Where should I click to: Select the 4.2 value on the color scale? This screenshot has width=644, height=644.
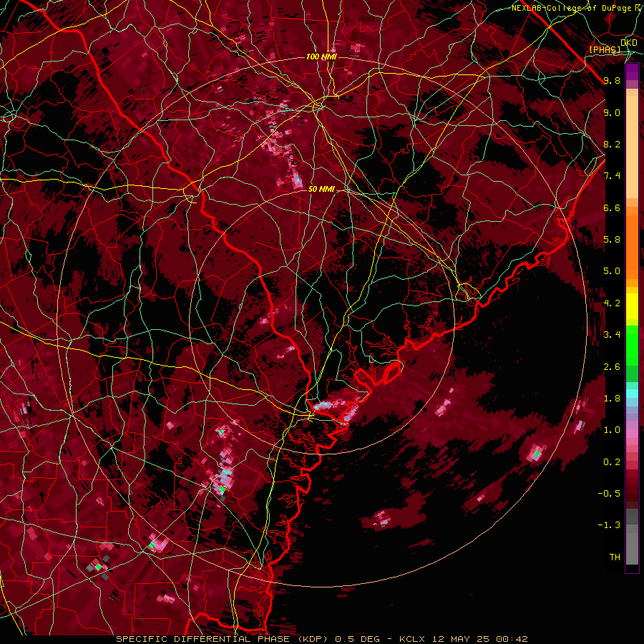612,303
